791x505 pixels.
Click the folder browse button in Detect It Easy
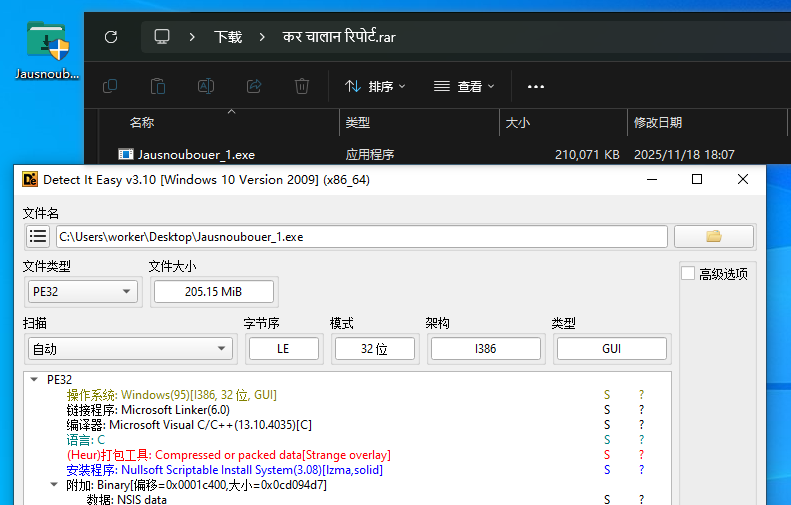tap(714, 237)
